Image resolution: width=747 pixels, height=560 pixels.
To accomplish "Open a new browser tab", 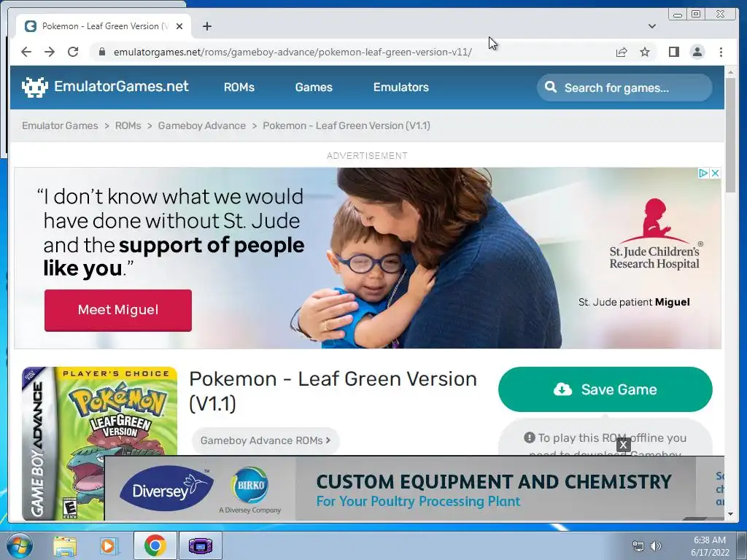I will click(x=206, y=26).
